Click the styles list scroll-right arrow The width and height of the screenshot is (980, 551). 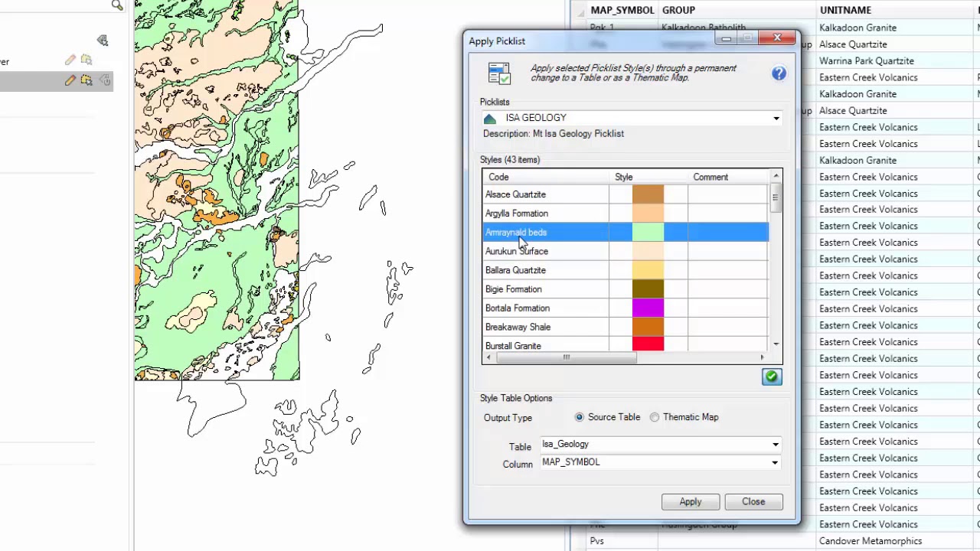[762, 357]
